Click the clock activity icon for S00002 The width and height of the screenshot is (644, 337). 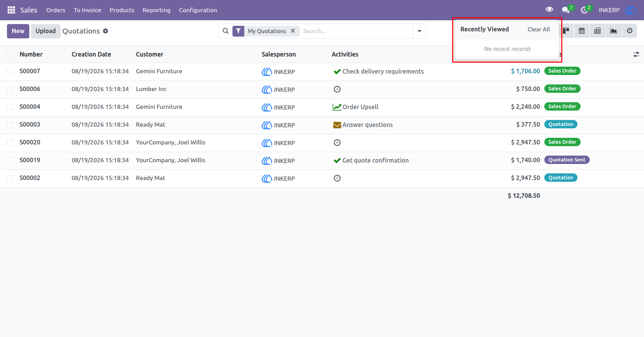pyautogui.click(x=337, y=178)
